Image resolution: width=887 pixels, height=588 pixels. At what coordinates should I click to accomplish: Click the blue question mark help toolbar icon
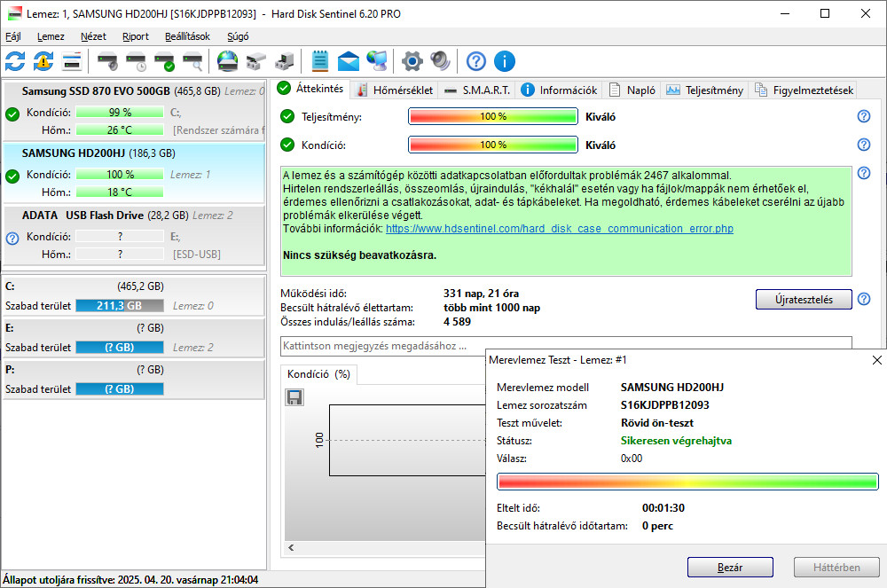476,61
